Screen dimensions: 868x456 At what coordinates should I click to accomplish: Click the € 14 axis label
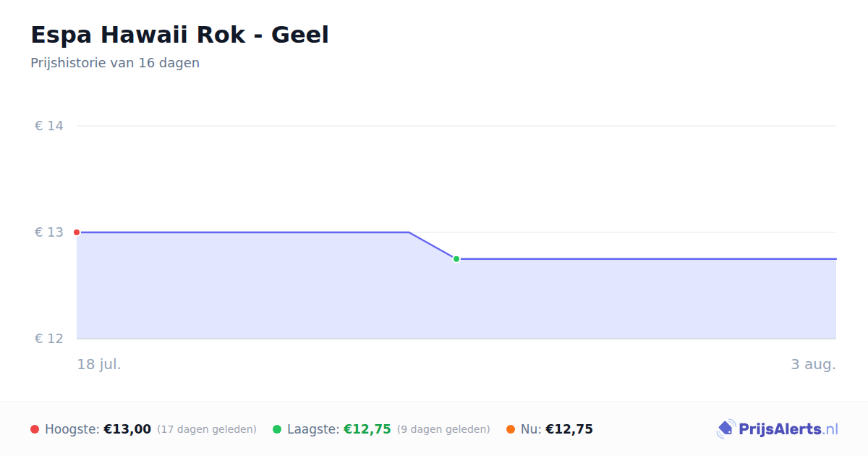[49, 126]
